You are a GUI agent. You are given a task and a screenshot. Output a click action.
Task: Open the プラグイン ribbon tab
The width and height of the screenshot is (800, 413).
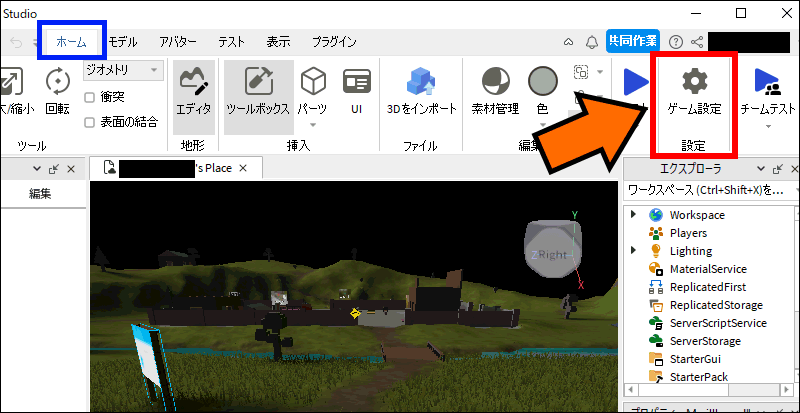click(334, 42)
